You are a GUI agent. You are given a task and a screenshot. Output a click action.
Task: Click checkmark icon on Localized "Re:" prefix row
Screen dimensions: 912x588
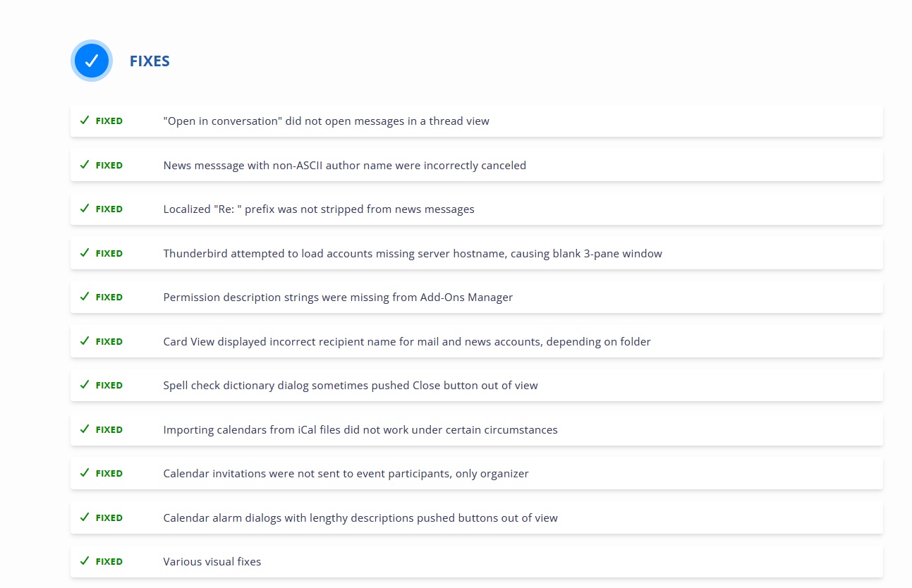click(x=84, y=209)
